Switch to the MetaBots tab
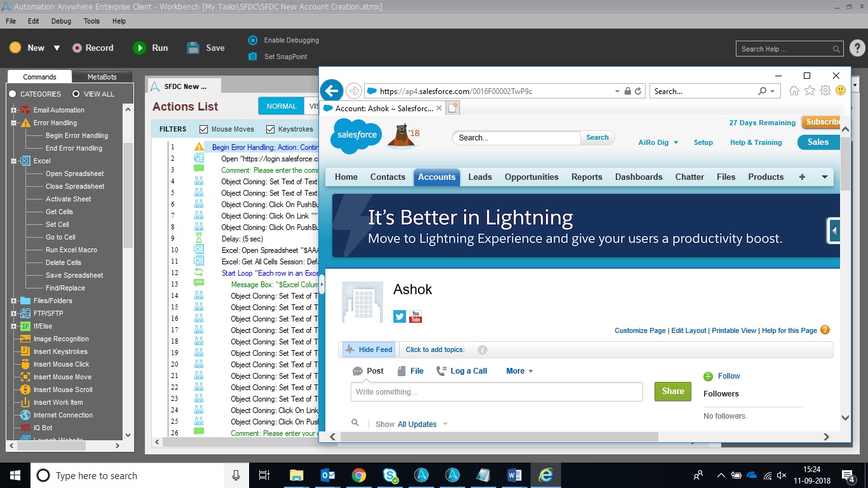 click(102, 77)
